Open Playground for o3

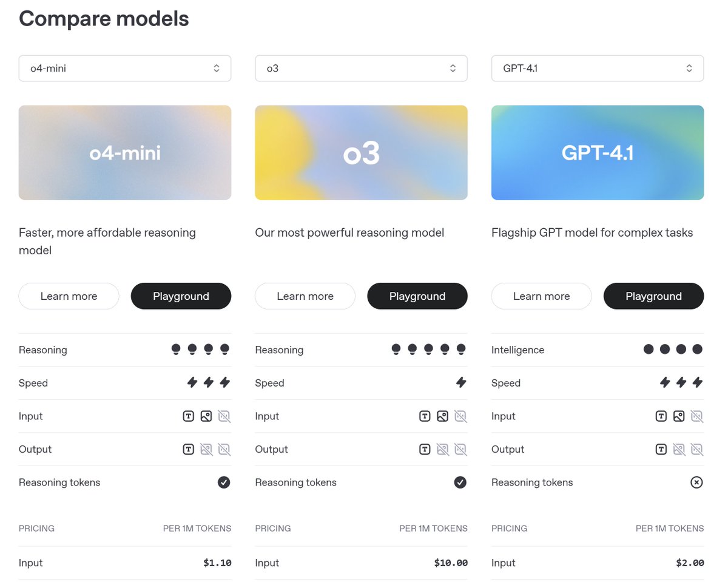tap(417, 296)
